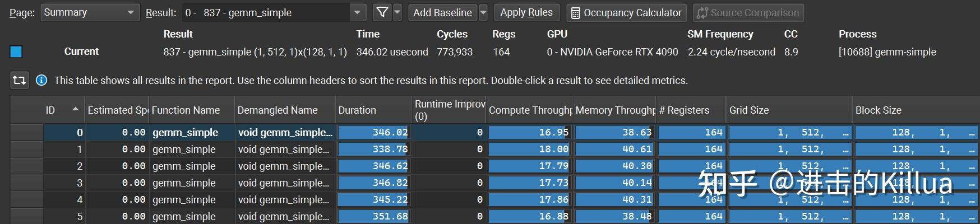
Task: Select the row with duration 351.68
Action: pos(373,216)
